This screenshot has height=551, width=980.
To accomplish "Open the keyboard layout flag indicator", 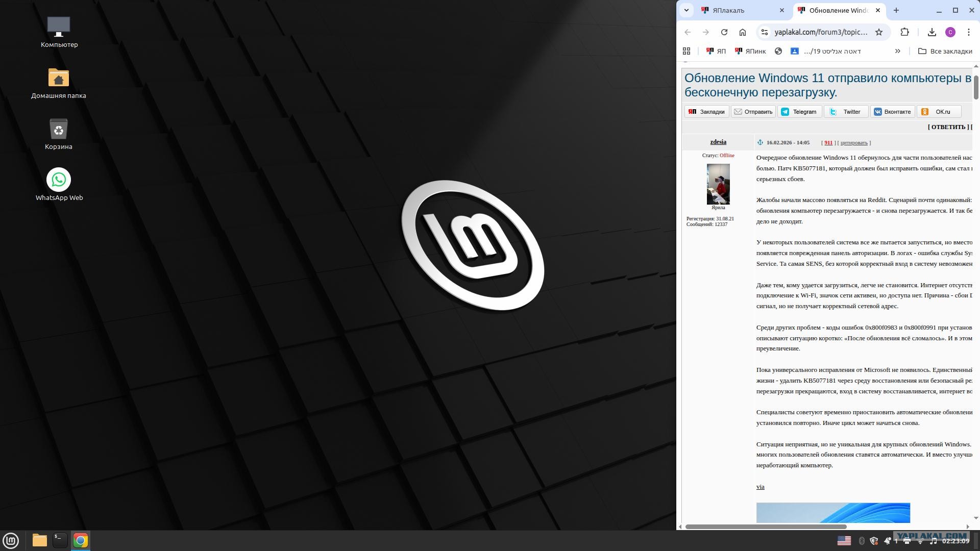I will 844,541.
